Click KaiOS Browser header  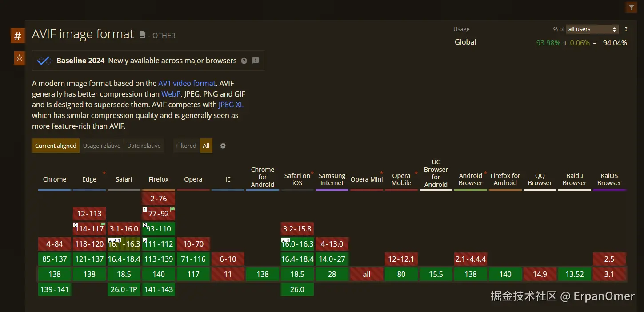(609, 179)
